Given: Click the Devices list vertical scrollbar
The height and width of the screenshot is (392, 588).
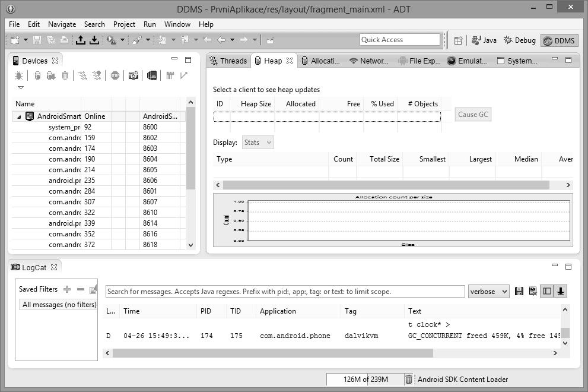Looking at the screenshot, I should [x=190, y=148].
